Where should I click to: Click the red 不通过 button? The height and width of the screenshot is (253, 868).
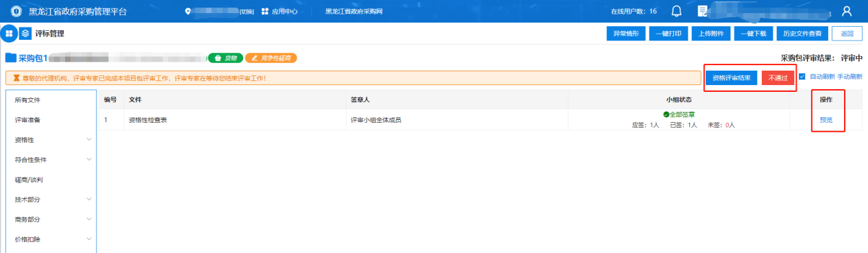778,78
